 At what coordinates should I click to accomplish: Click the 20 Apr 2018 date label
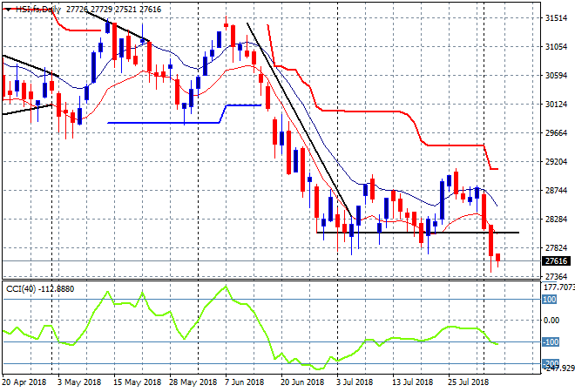pos(24,382)
